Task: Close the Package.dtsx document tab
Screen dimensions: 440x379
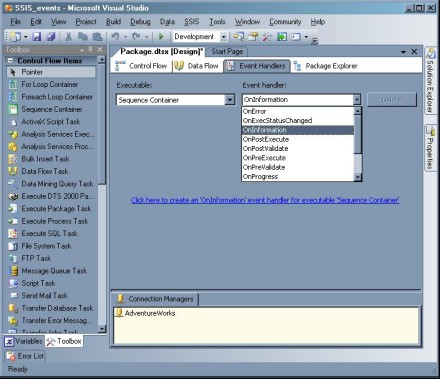Action: [x=414, y=52]
